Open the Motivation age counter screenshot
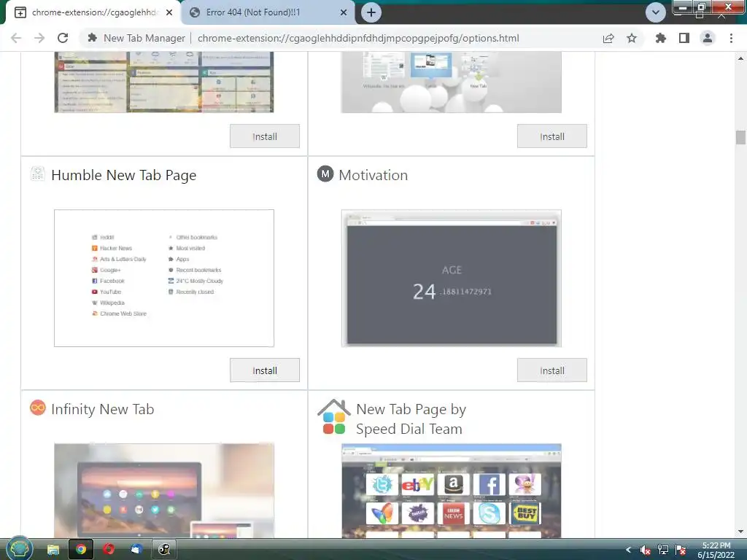Screen dimensions: 747x560 point(451,278)
